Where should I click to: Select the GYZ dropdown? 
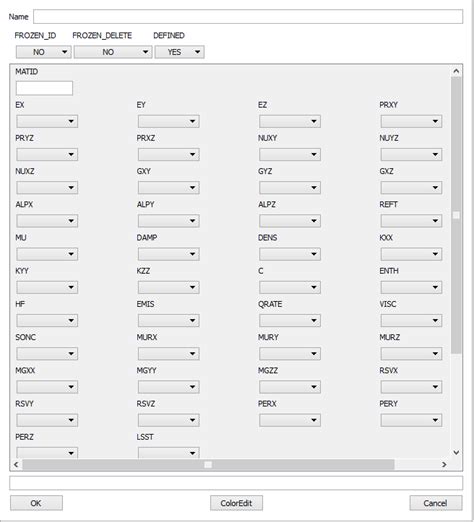tap(290, 188)
